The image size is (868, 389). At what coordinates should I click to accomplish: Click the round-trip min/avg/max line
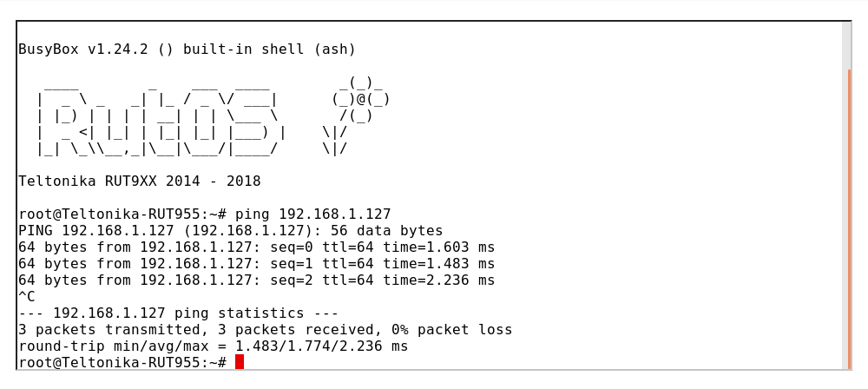tap(213, 346)
